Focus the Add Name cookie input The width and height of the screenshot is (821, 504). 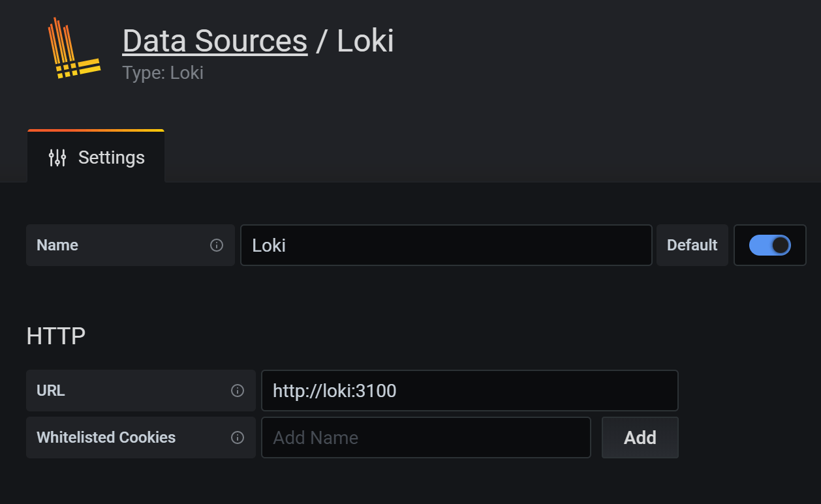(426, 437)
